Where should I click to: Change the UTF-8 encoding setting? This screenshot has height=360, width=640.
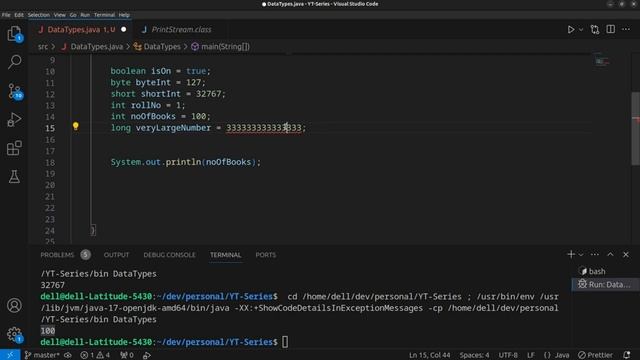[508, 355]
